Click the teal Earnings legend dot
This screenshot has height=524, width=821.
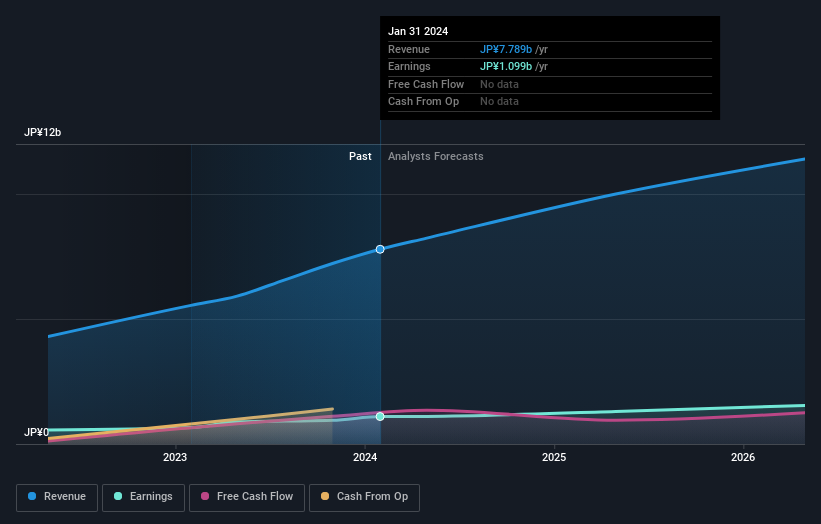tap(118, 496)
